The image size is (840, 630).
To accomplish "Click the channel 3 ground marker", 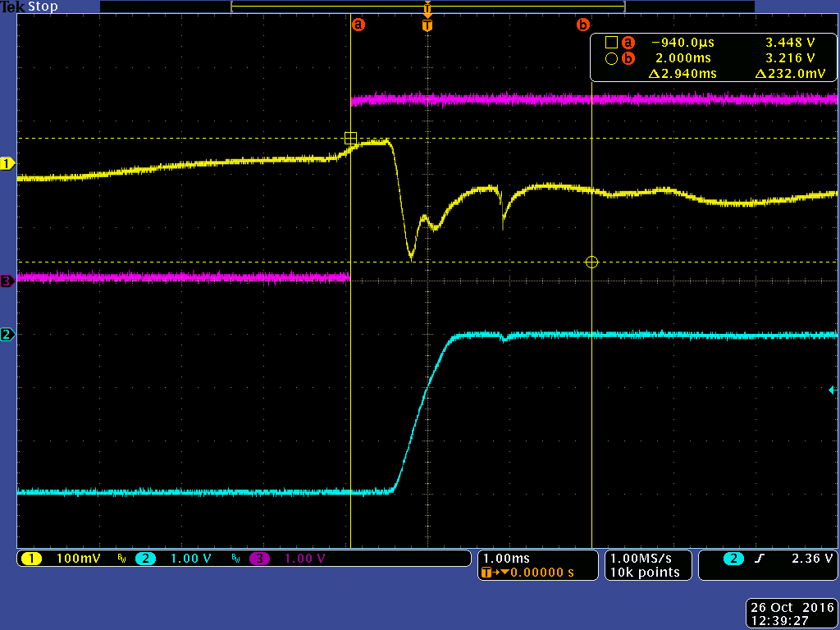I will coord(7,281).
